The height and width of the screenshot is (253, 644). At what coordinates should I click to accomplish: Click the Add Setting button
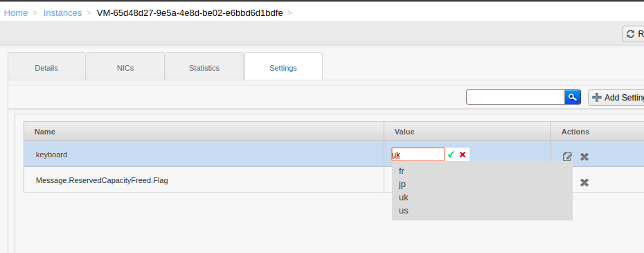pyautogui.click(x=616, y=98)
